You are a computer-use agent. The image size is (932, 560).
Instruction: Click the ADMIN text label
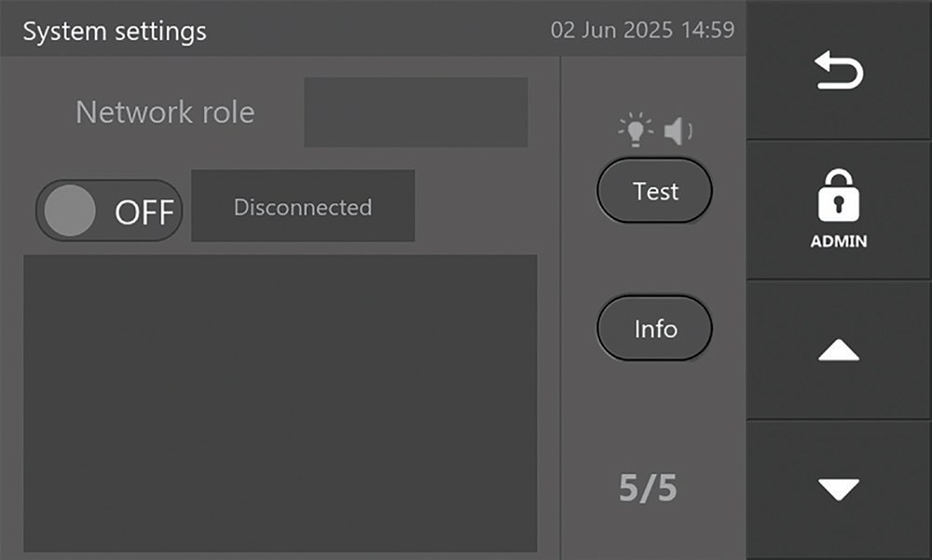pos(838,241)
